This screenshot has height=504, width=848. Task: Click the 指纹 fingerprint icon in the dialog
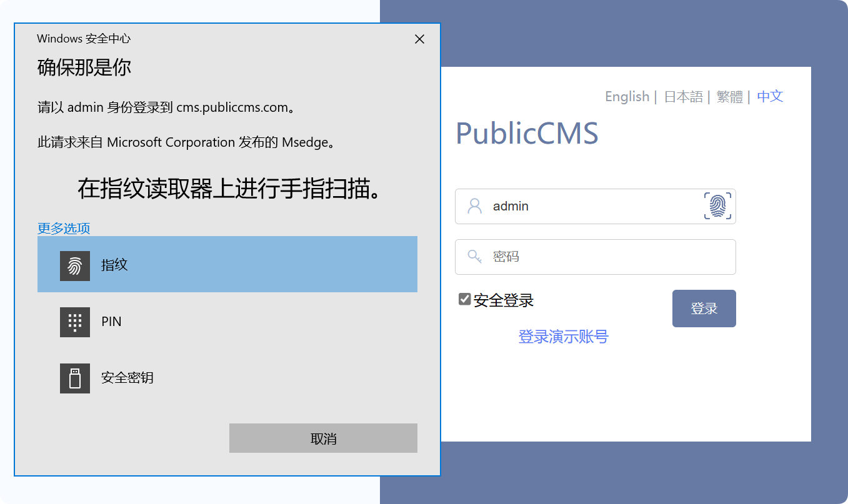tap(74, 265)
